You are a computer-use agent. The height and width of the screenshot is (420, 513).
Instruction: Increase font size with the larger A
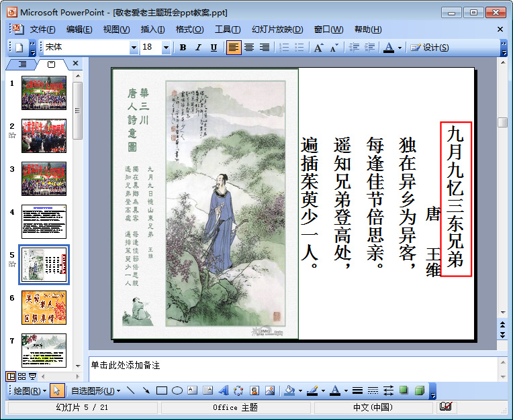click(x=319, y=48)
